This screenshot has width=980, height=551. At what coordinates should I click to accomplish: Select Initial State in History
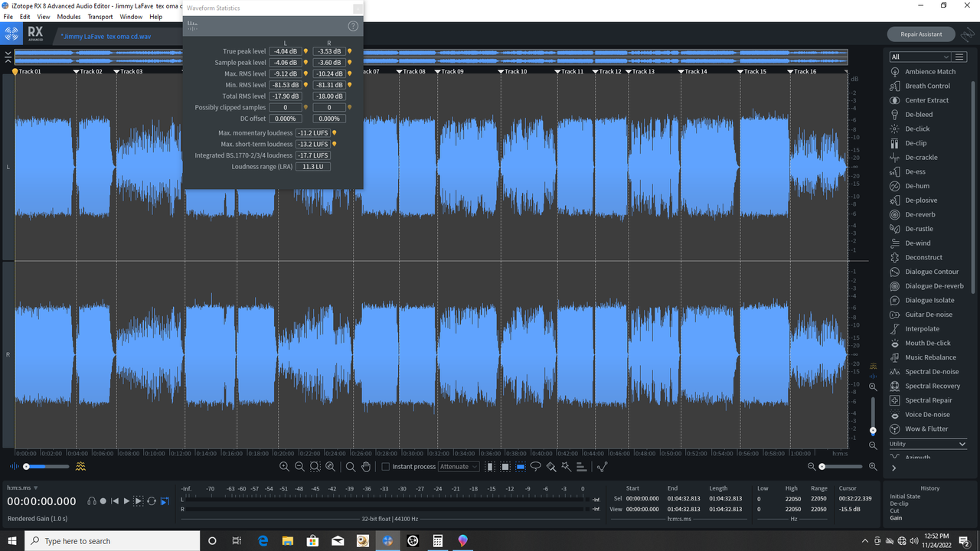[905, 497]
